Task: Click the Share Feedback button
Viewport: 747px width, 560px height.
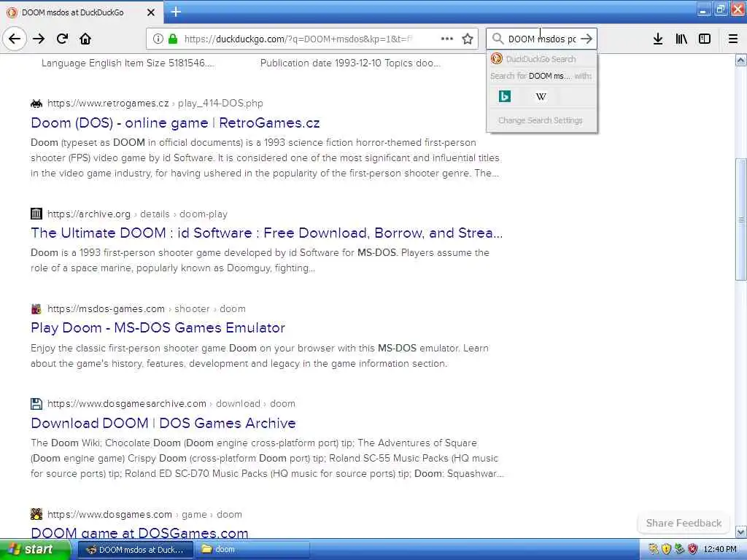Action: click(x=684, y=523)
